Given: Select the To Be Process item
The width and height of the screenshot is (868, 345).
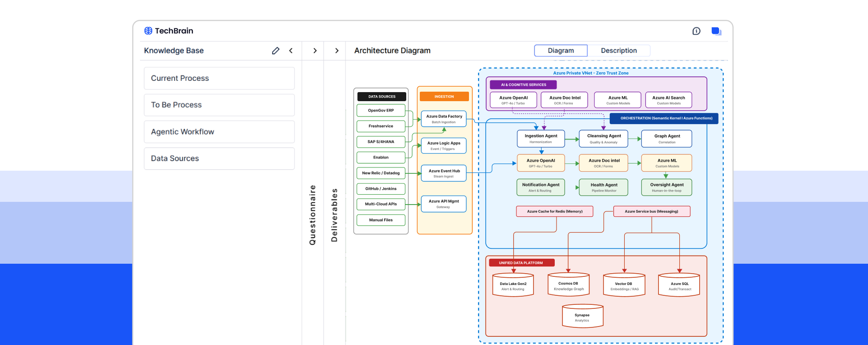Looking at the screenshot, I should pos(219,105).
